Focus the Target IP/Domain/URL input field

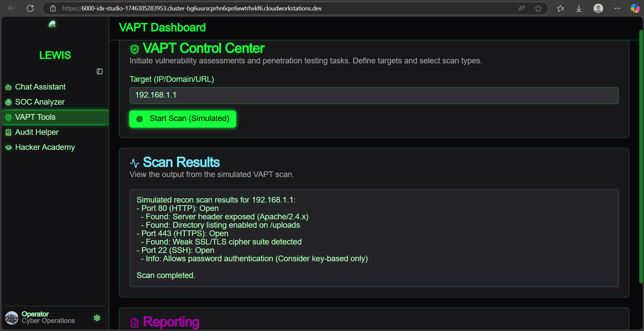[374, 96]
